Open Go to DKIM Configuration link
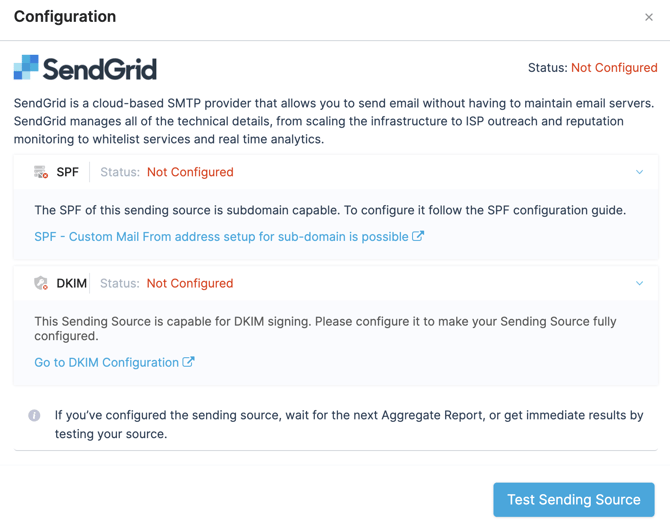 click(106, 363)
